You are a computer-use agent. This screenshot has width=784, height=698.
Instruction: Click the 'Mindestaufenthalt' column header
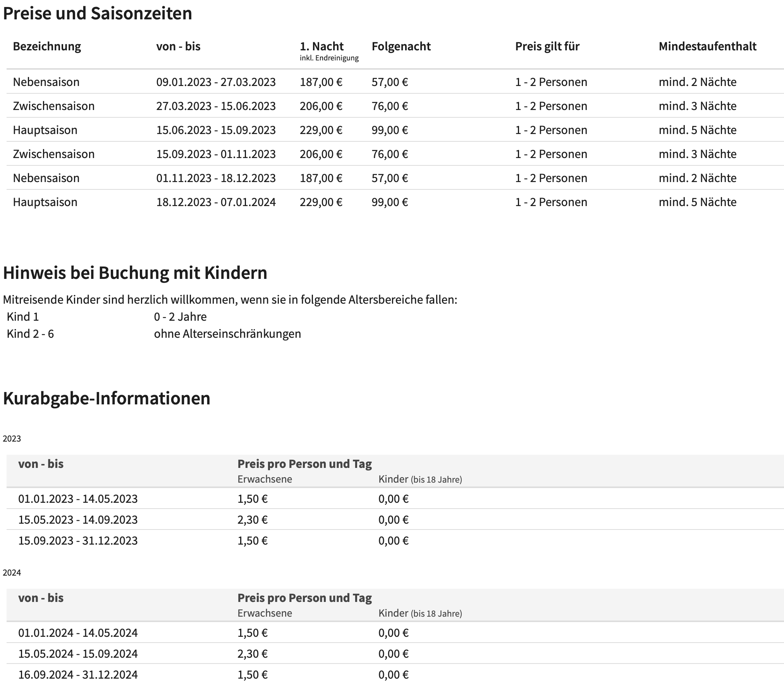pos(707,46)
